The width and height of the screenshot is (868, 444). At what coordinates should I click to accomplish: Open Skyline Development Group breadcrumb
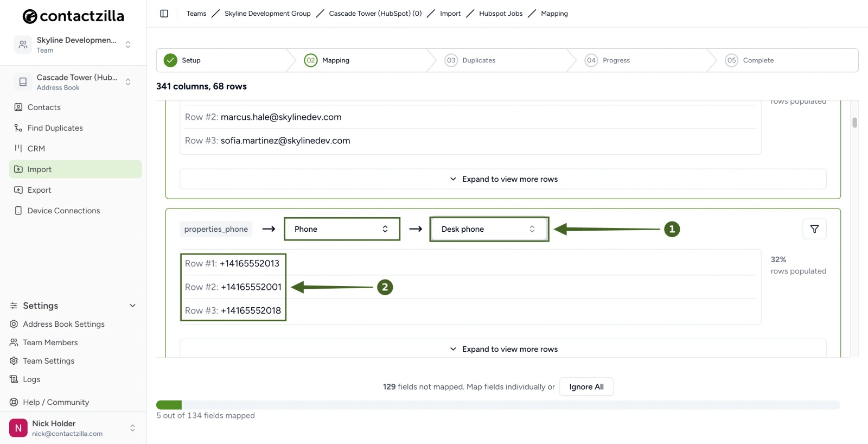tap(267, 14)
